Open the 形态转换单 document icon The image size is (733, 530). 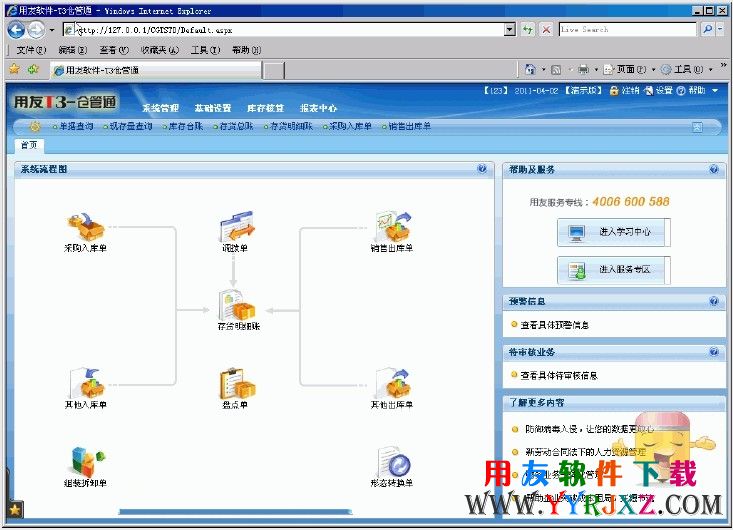click(394, 462)
